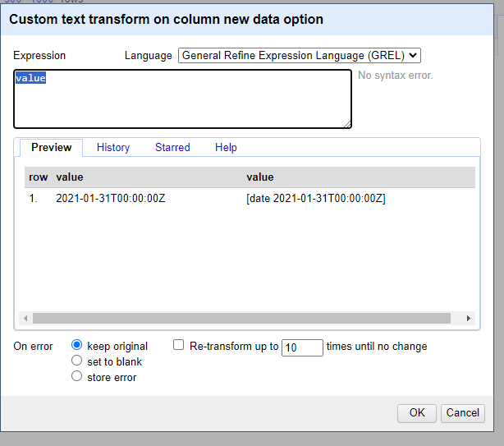Image resolution: width=504 pixels, height=446 pixels.
Task: Open the expression Language dropdown
Action: (300, 56)
